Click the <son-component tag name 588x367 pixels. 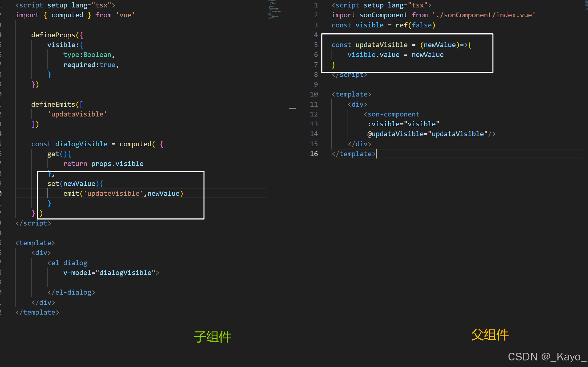point(393,114)
